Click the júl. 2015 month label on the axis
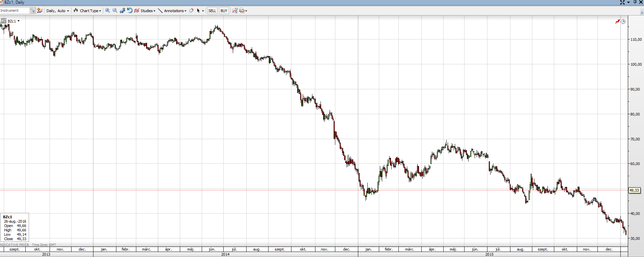644x257 pixels. [x=498, y=249]
